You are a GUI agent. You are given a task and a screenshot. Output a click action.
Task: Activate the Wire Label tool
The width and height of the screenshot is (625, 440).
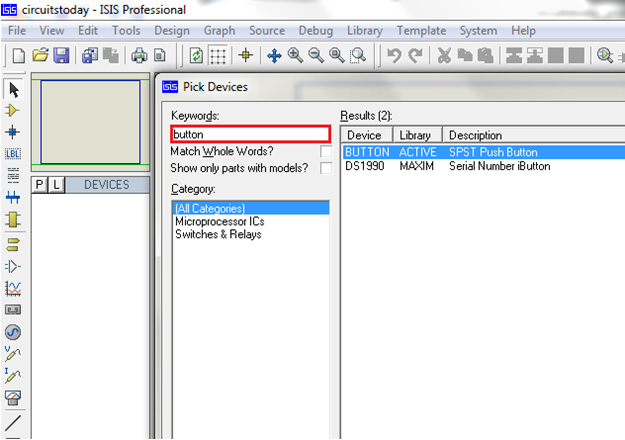[13, 154]
